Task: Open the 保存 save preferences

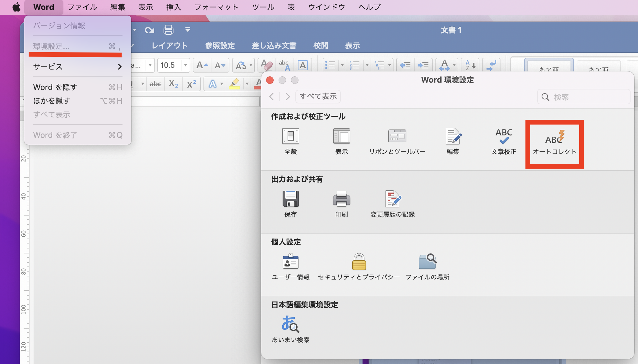Action: click(291, 204)
